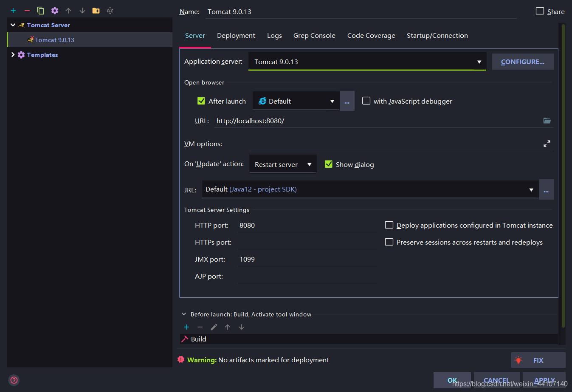572x392 pixels.
Task: Add new configuration with plus icon
Action: [x=13, y=11]
